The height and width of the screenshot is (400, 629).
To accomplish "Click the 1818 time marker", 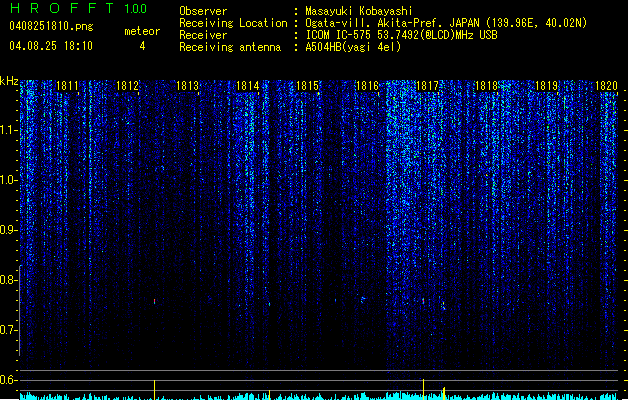I will [486, 86].
